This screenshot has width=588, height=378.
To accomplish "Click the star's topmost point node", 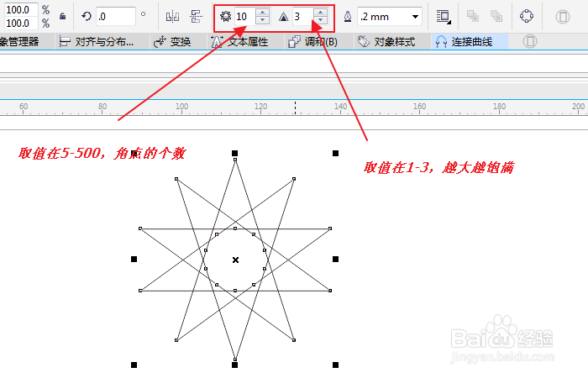I will (235, 160).
